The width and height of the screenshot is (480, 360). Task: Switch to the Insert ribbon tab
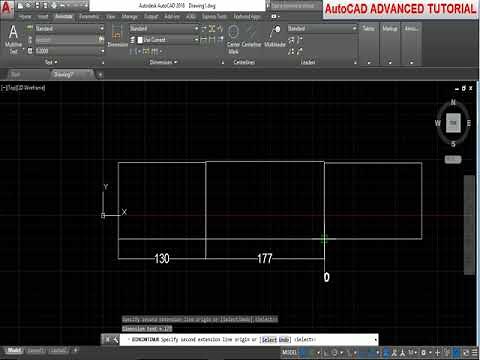tap(43, 16)
